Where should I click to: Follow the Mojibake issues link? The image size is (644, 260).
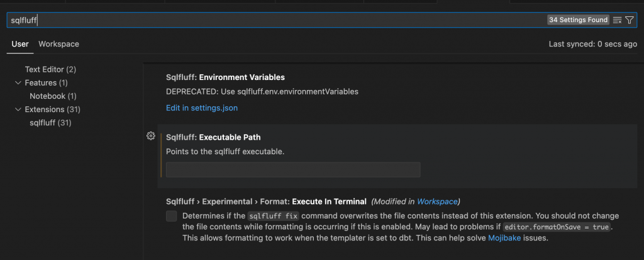pos(504,238)
